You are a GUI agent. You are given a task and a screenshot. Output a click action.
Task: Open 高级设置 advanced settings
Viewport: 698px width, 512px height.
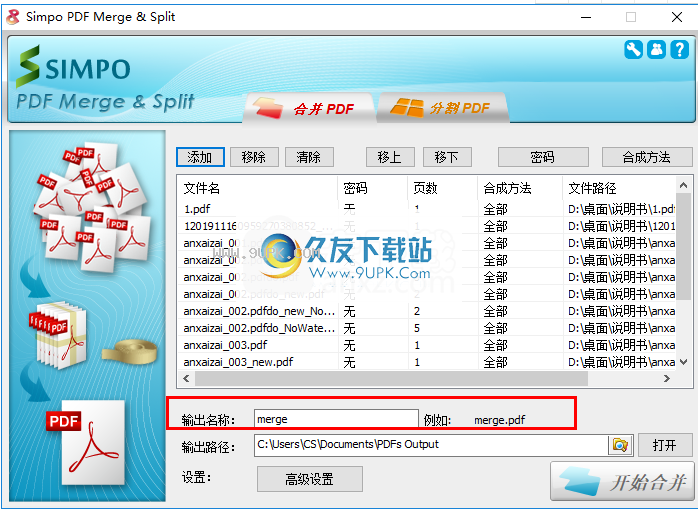point(310,479)
